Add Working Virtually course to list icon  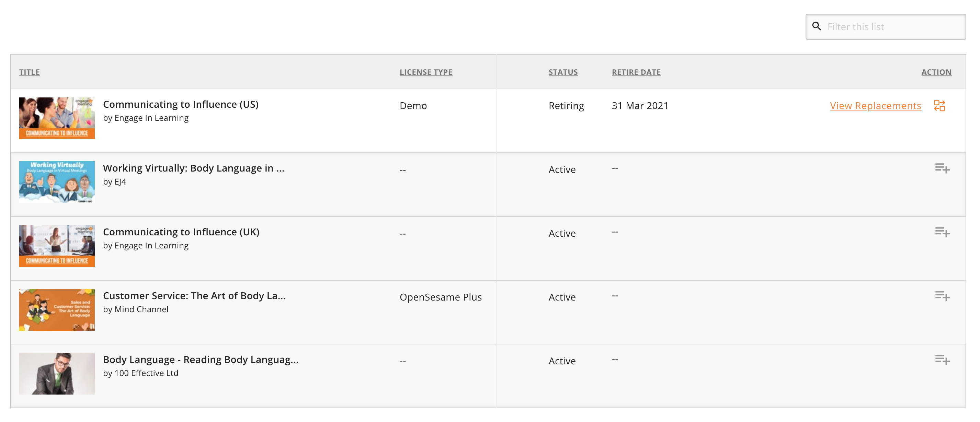942,168
